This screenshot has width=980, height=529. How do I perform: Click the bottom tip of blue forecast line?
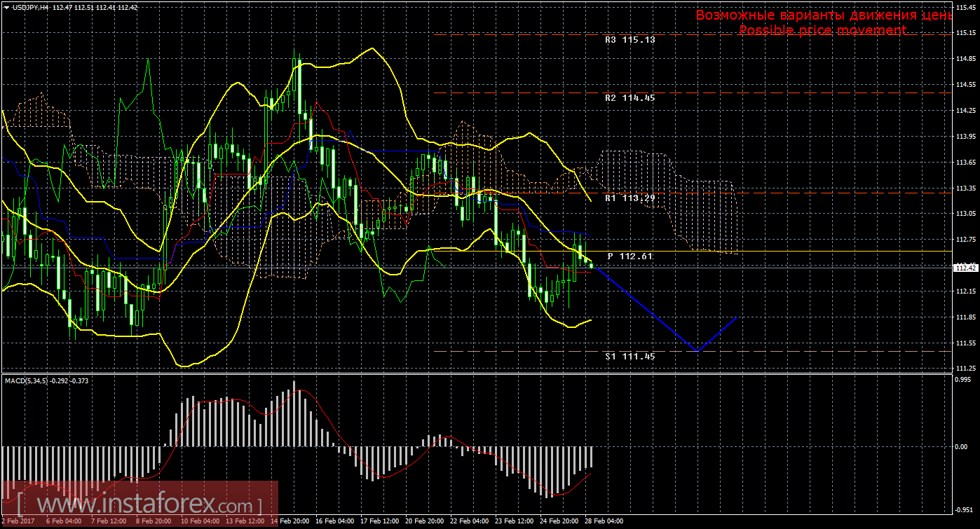pyautogui.click(x=695, y=351)
